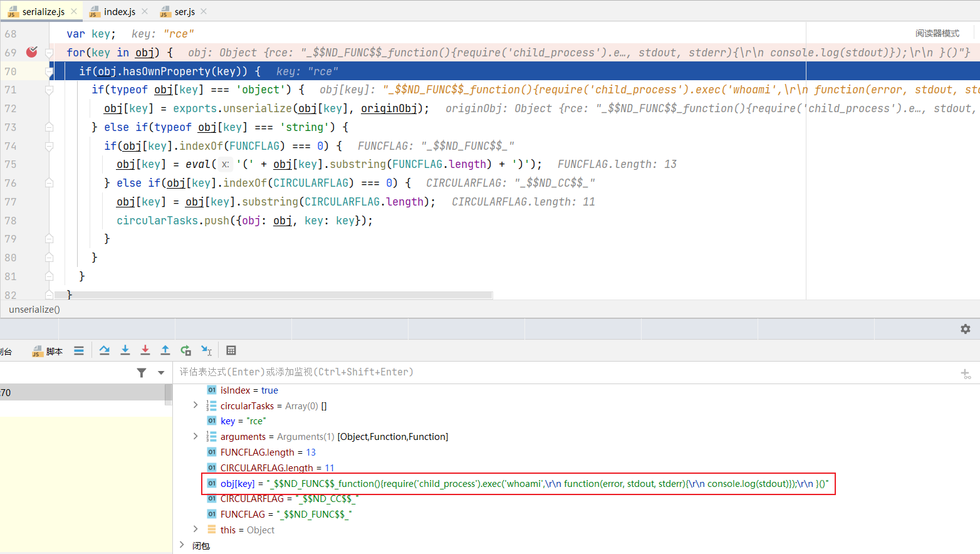Expand the 闭包 closure node
Image resolution: width=980 pixels, height=554 pixels.
click(x=182, y=545)
